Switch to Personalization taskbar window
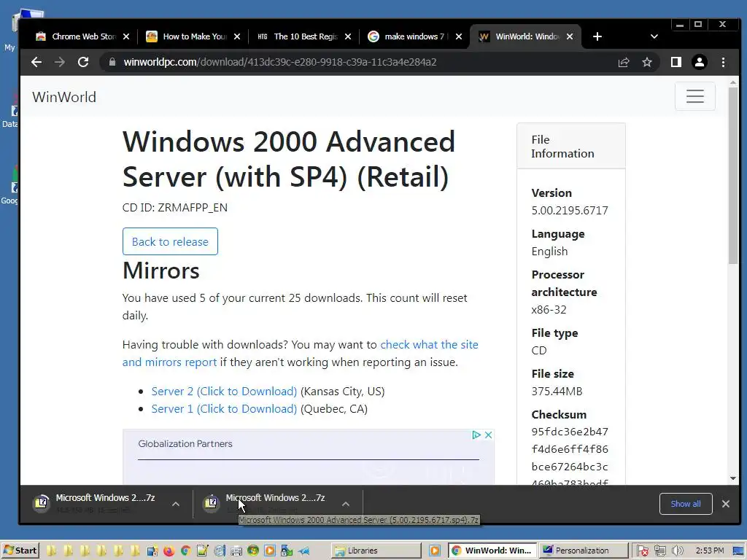 (x=584, y=551)
